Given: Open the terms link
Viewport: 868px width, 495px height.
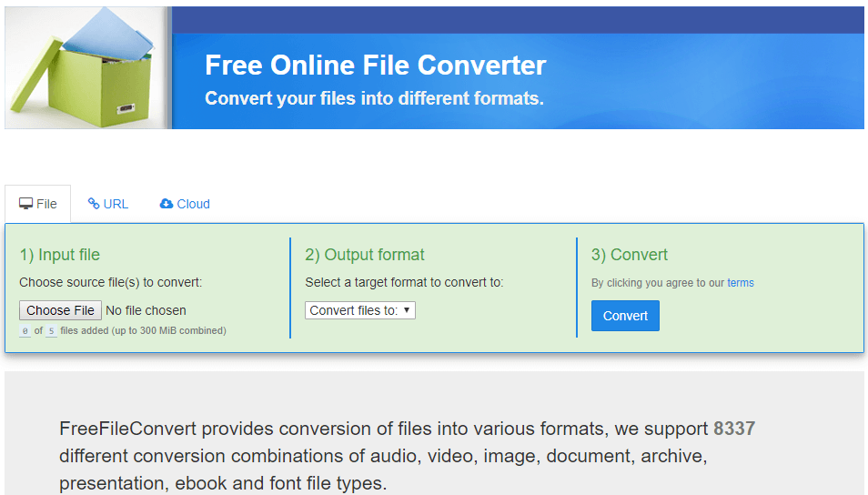Looking at the screenshot, I should (740, 283).
